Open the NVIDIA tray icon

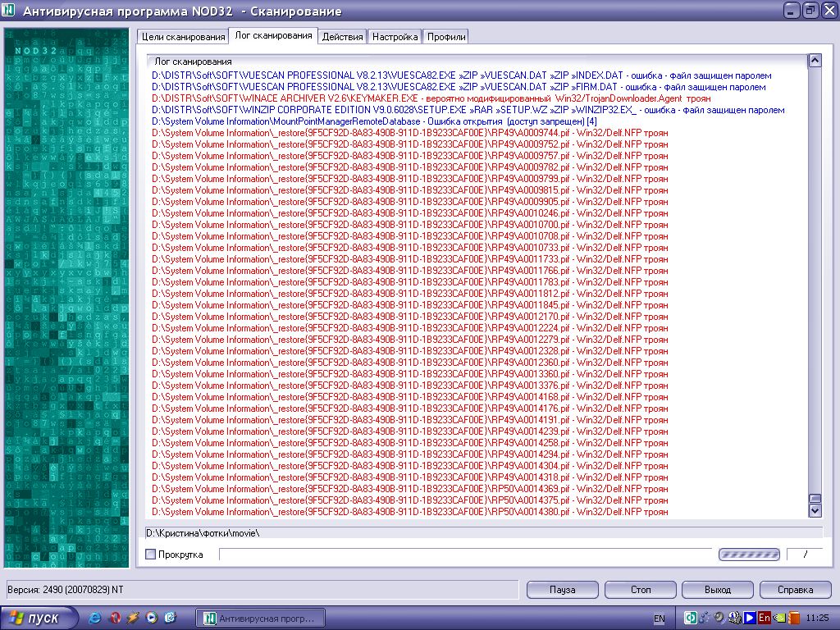(779, 618)
